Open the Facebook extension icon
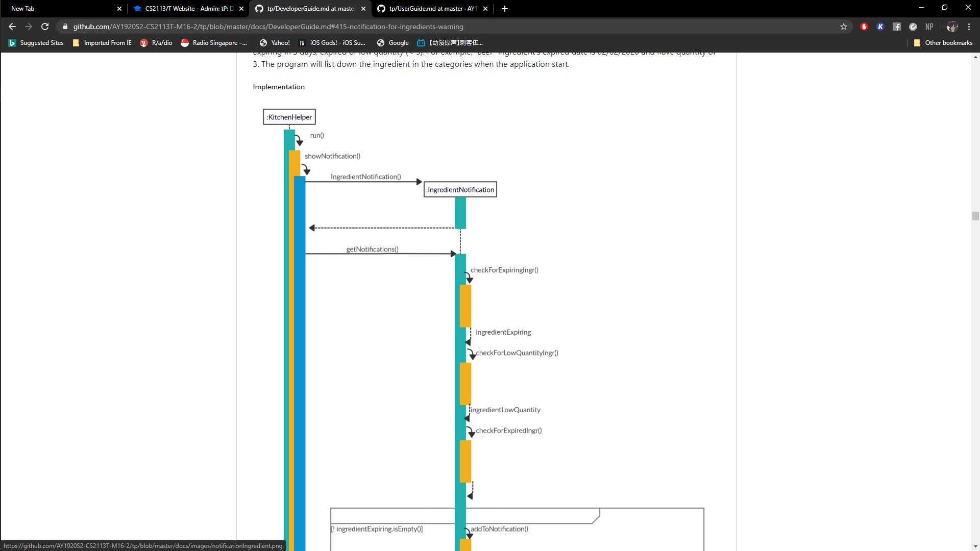This screenshot has width=980, height=551. 897,27
